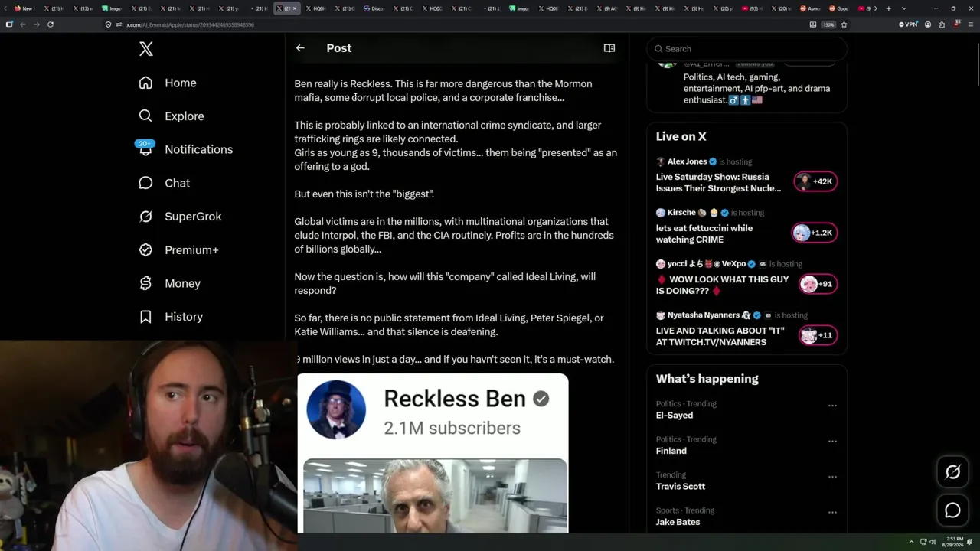Switch to the Good browser tab

[840, 8]
